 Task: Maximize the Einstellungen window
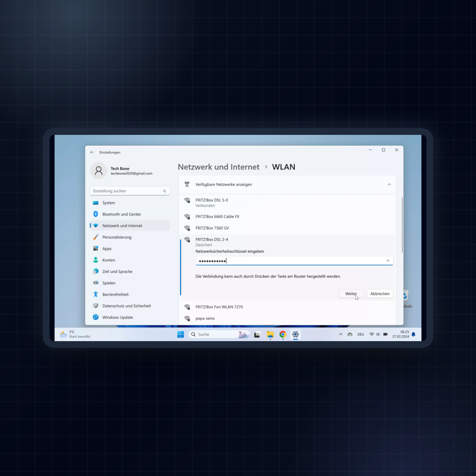pos(384,150)
